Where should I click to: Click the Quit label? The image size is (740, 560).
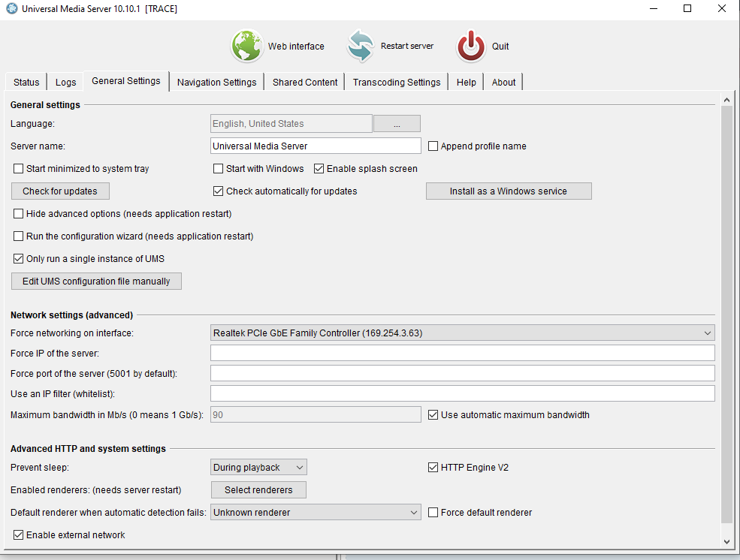(500, 47)
